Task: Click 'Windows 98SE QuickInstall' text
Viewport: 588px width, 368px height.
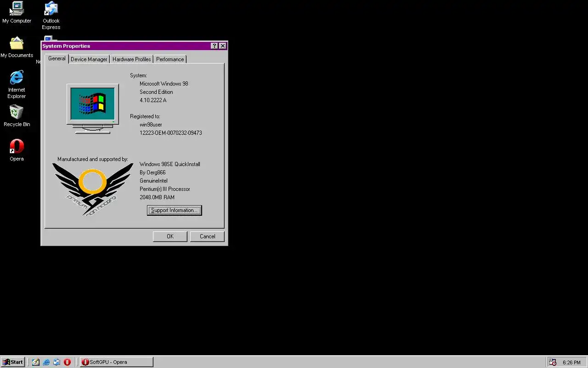Action: coord(170,164)
